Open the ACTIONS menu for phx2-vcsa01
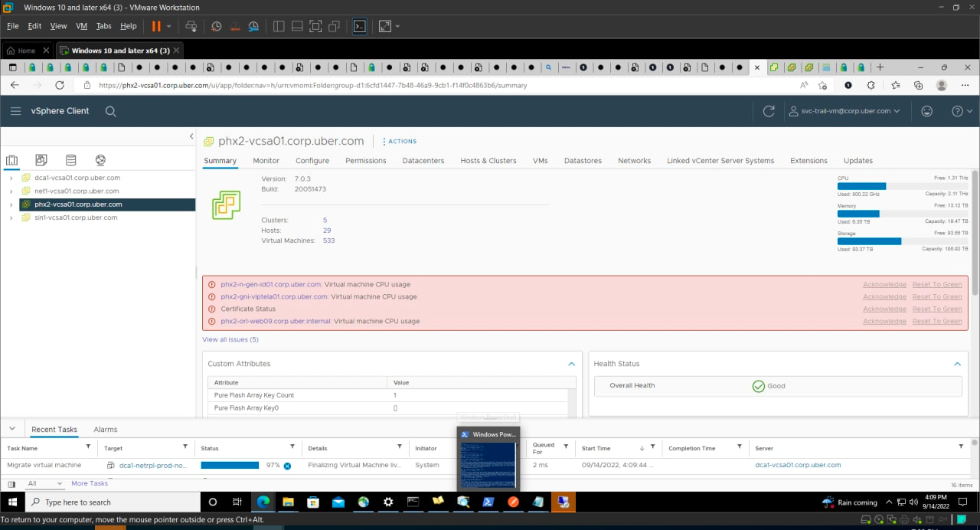 (399, 141)
